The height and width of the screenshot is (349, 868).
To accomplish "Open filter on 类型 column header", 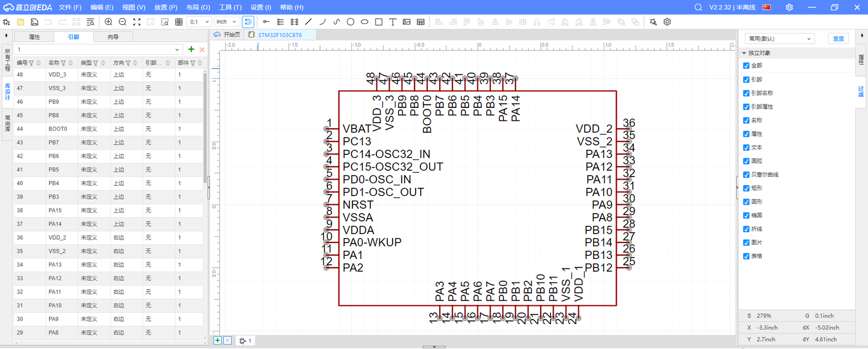I will point(96,63).
